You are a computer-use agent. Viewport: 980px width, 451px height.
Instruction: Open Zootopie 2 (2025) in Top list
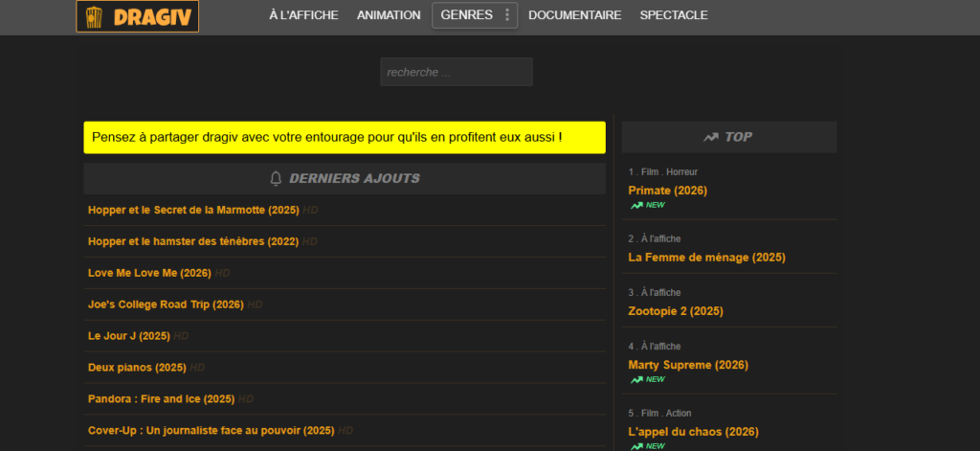click(675, 311)
